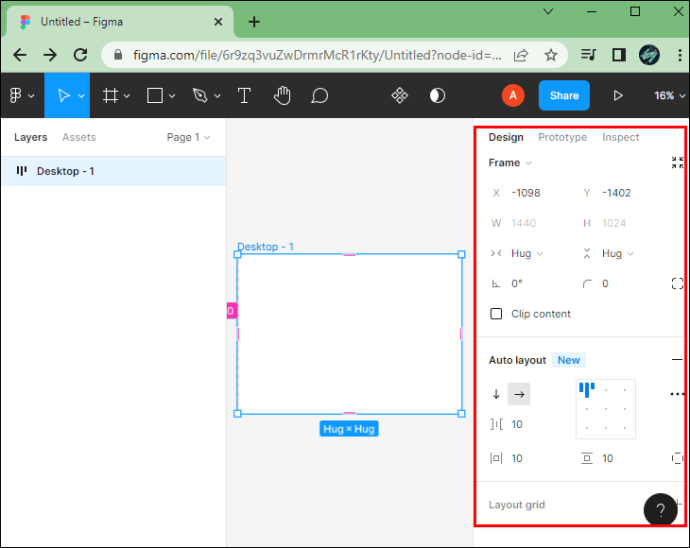
Task: Click the Chrome profile avatar
Action: tap(649, 55)
